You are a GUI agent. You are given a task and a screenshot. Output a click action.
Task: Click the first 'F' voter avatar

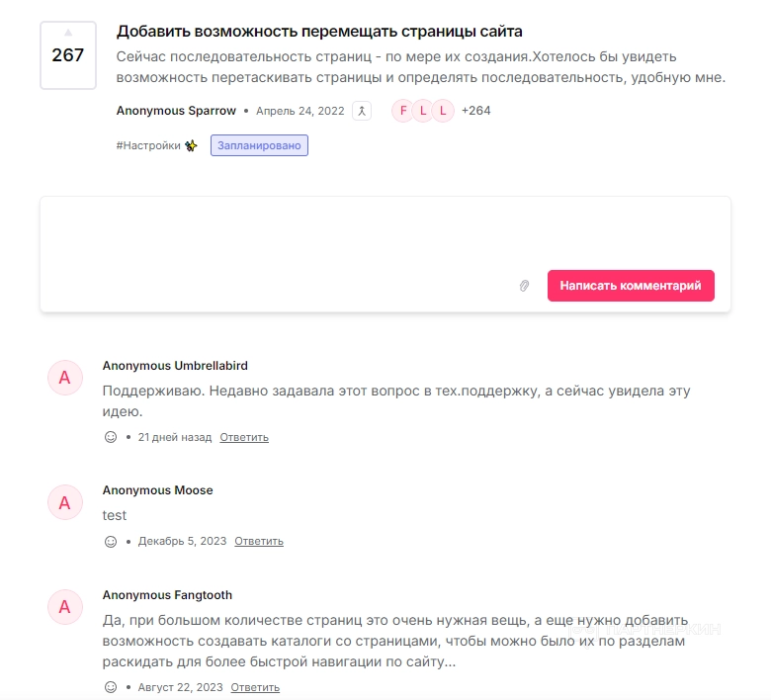click(x=402, y=111)
